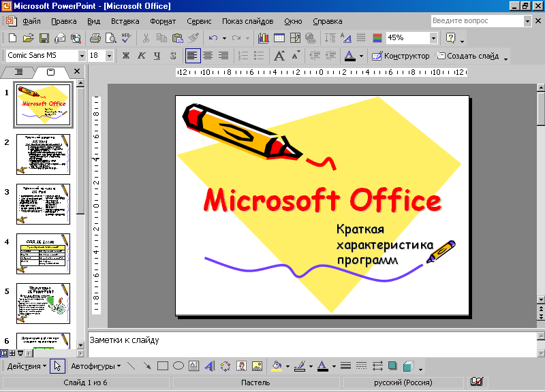Start slide show from view buttons

tap(20, 353)
